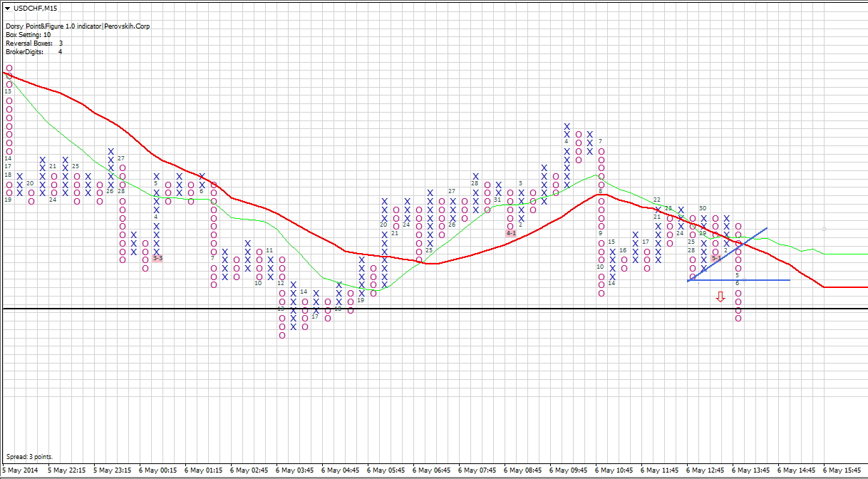Click the 6 May 02:45 time label
Screen dimensions: 868x479
click(x=249, y=470)
